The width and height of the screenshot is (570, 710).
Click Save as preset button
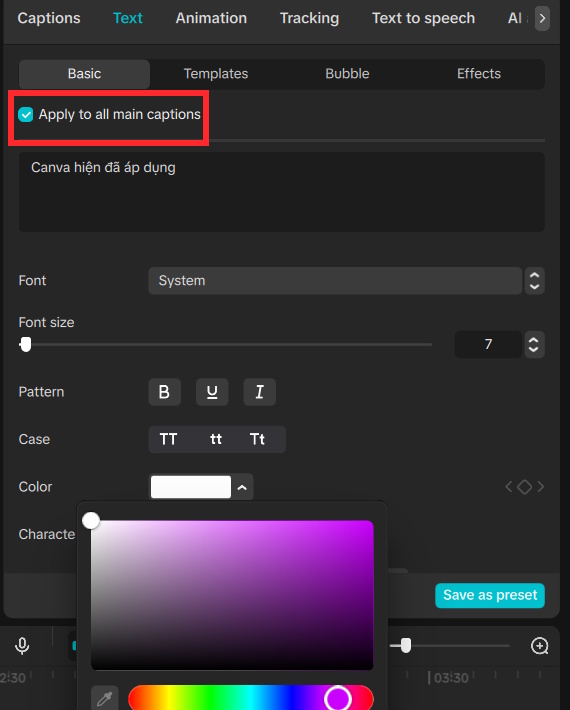(490, 595)
